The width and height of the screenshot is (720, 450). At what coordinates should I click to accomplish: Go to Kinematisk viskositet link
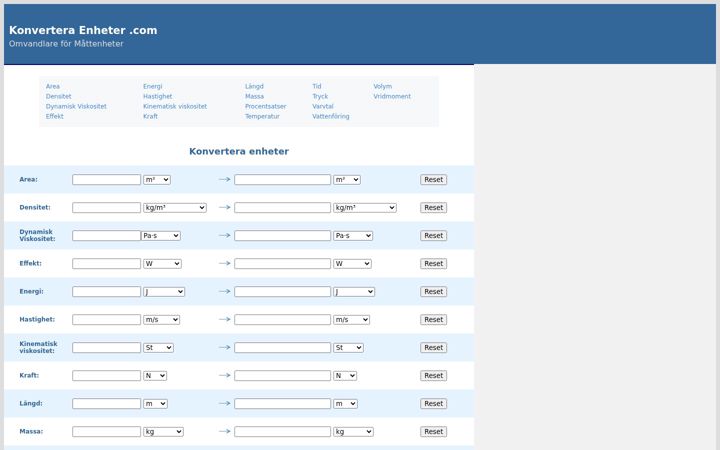[x=175, y=107]
